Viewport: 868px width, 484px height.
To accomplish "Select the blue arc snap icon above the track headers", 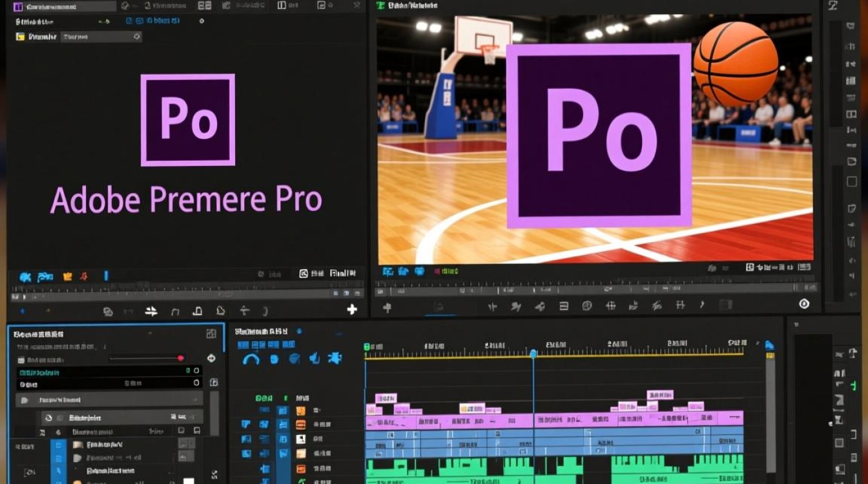I will [251, 358].
